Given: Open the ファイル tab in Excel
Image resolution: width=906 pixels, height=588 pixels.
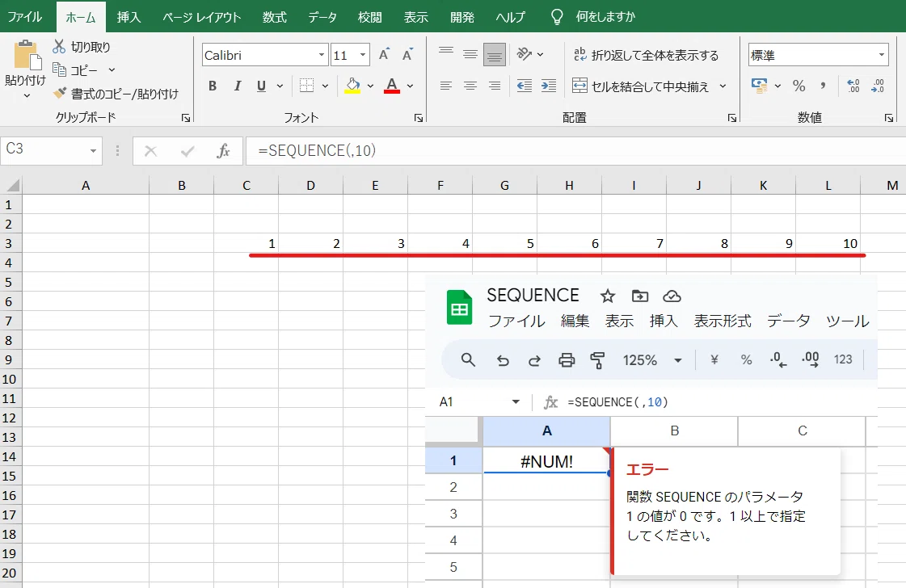Looking at the screenshot, I should pyautogui.click(x=24, y=17).
